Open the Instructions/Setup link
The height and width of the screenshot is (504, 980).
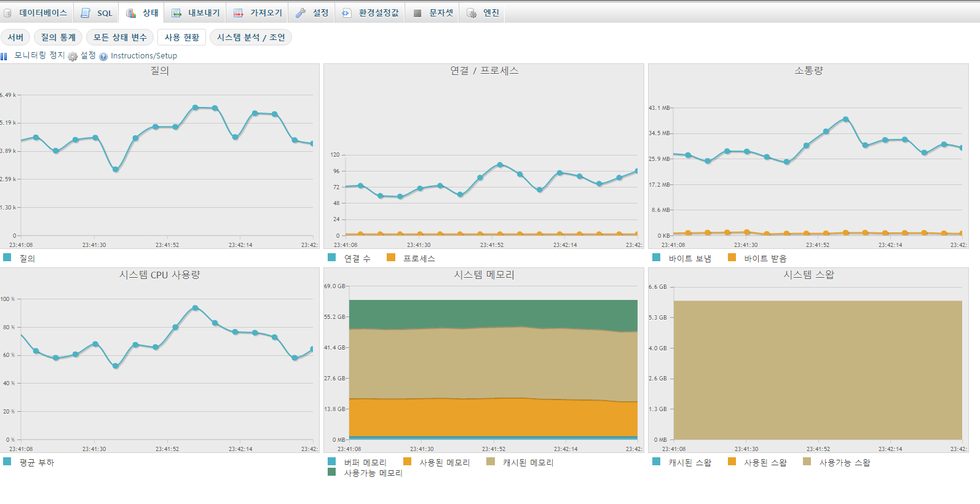click(144, 56)
